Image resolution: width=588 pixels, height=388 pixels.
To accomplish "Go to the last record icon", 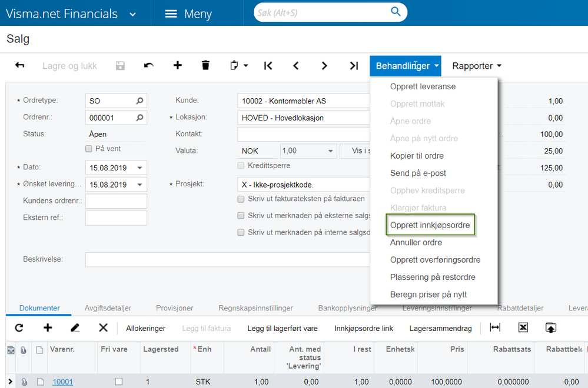I will (x=354, y=65).
